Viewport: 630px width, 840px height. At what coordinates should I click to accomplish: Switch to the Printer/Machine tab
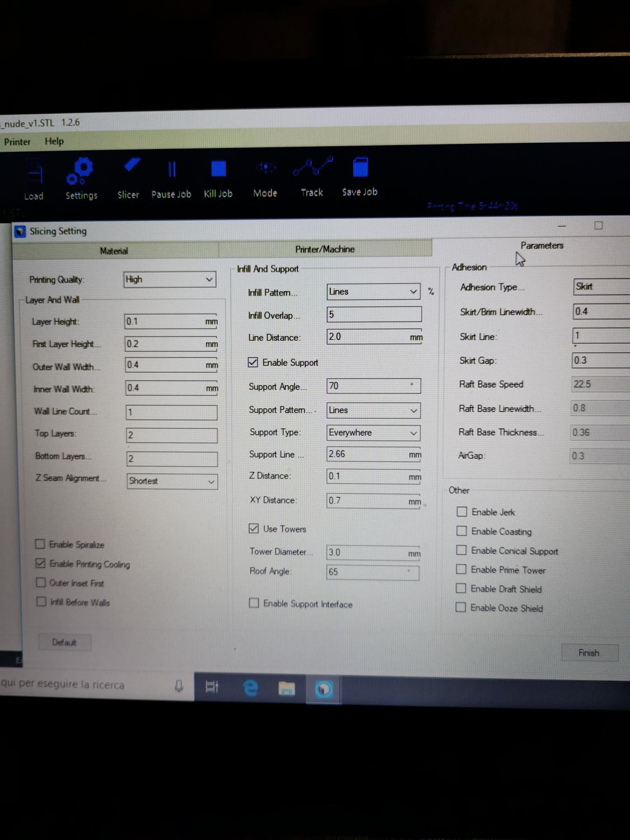pos(325,249)
